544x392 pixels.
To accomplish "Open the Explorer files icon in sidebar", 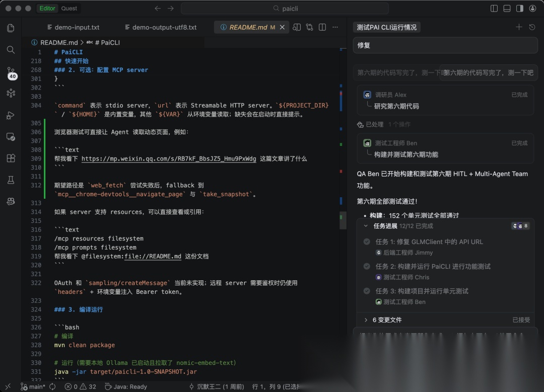I will coord(11,28).
